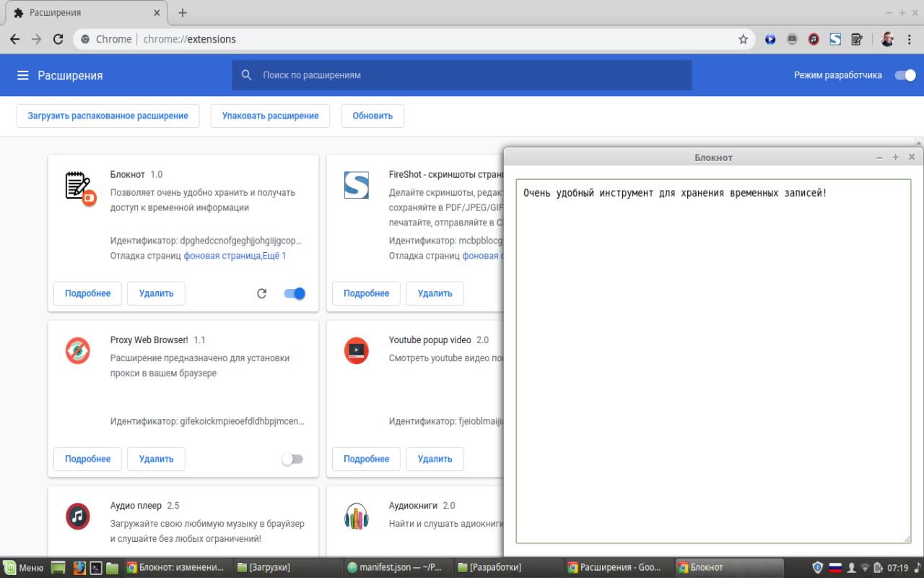Open the Меню in the taskbar

pos(22,566)
